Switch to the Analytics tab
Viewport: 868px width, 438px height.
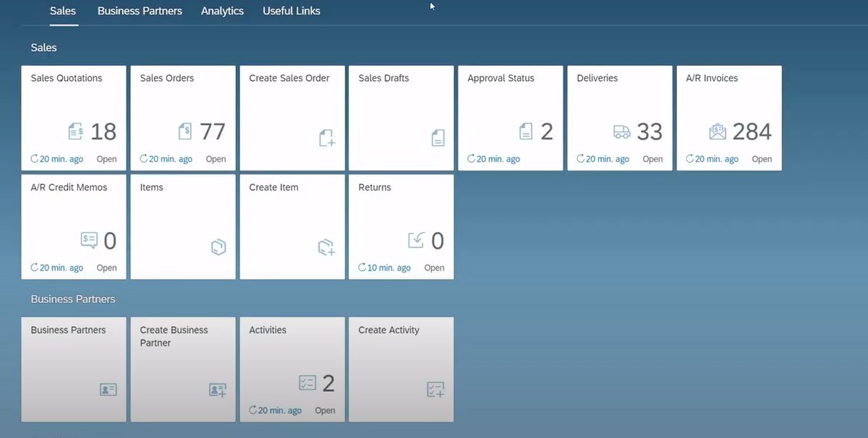222,10
